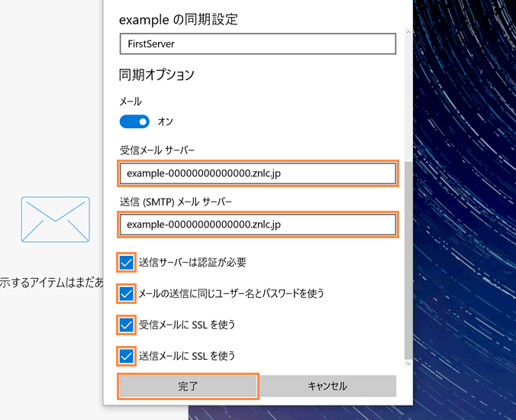
Task: Toggle 送信メールに SSL を使う checkbox
Action: (x=127, y=356)
